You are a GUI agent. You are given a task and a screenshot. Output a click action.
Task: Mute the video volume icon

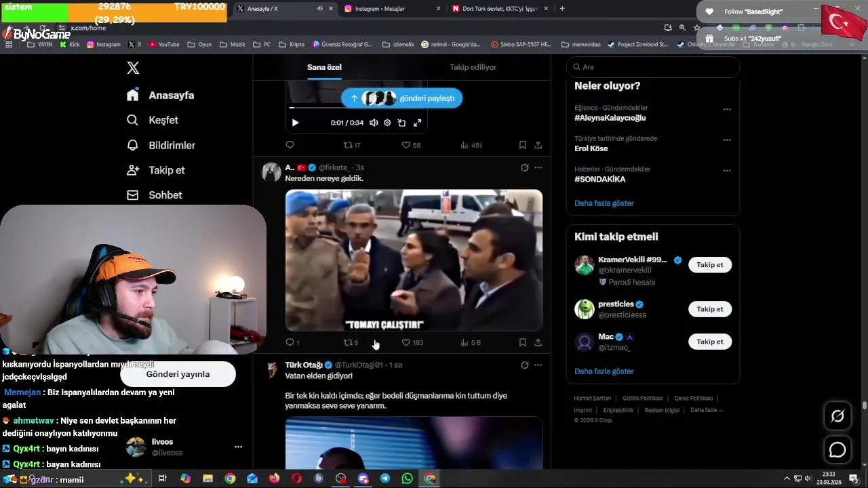374,123
